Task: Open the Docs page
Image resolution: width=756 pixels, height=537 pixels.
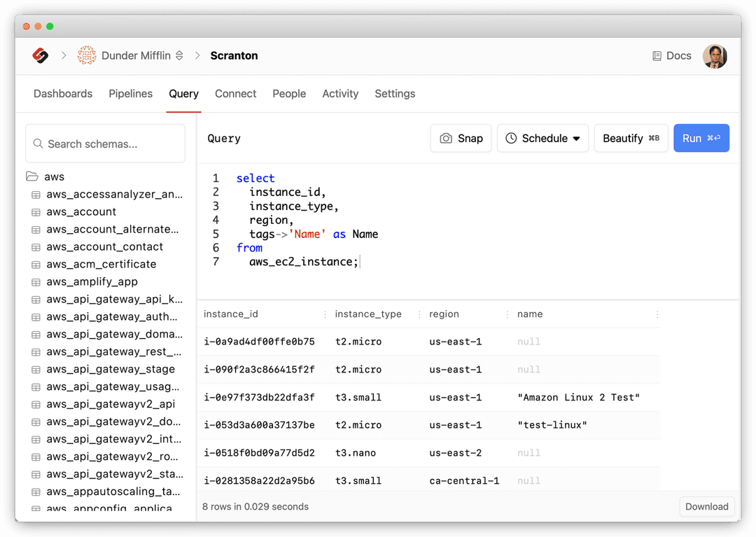Action: 671,55
